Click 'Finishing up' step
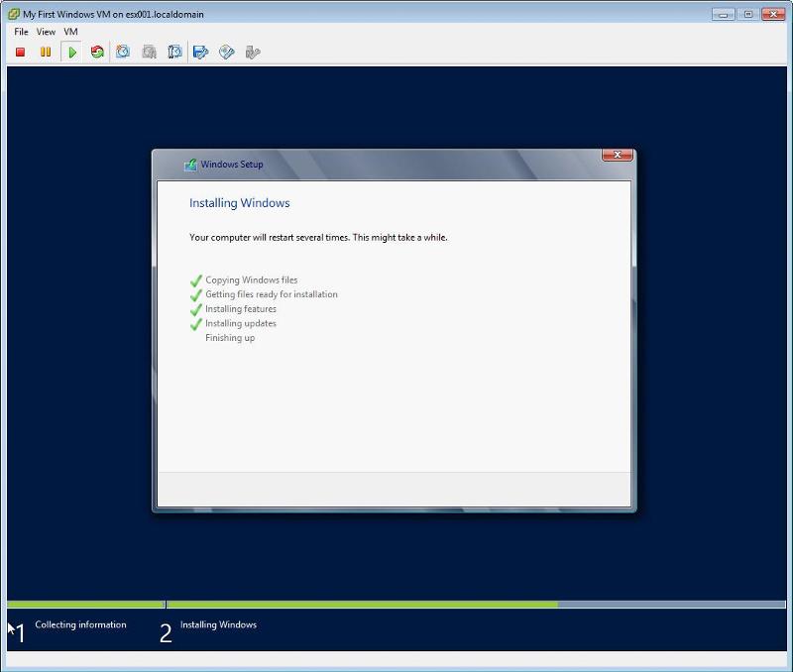The height and width of the screenshot is (672, 793). 230,338
